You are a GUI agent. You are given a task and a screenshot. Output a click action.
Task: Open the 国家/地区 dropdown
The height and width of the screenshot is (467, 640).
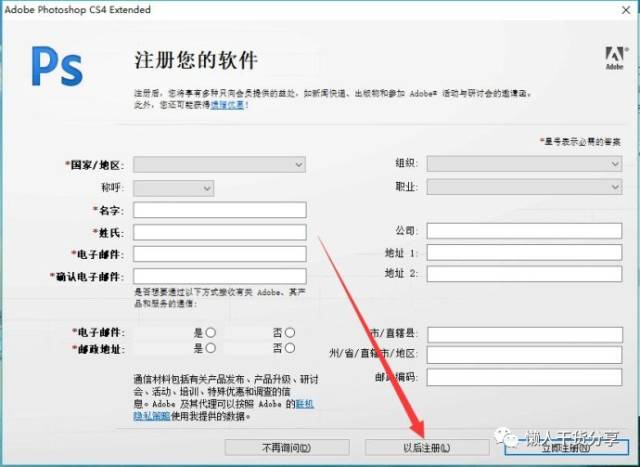pyautogui.click(x=219, y=164)
